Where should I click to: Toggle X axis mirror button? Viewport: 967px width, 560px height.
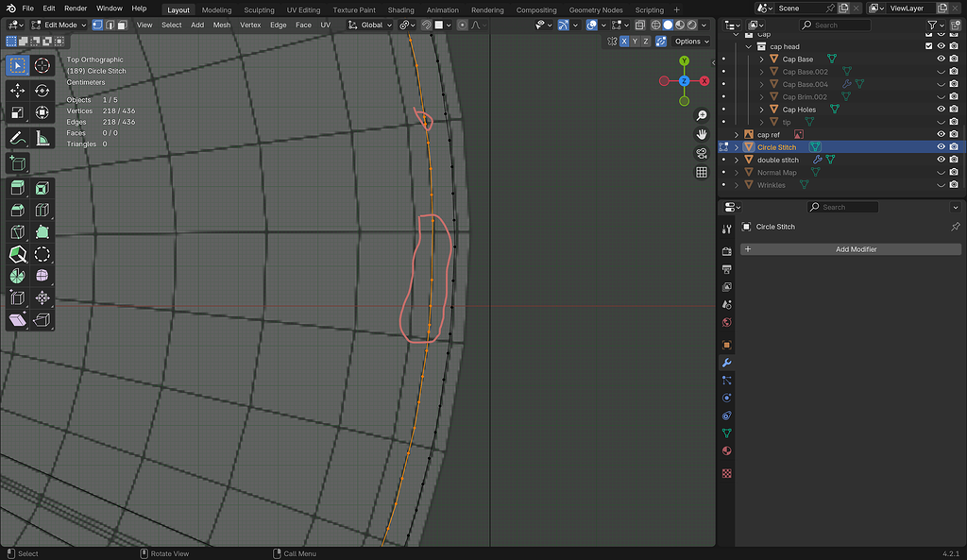pos(624,42)
